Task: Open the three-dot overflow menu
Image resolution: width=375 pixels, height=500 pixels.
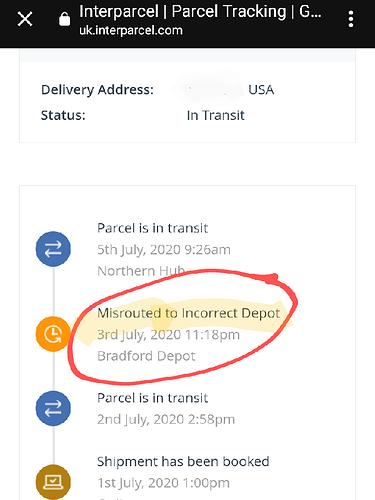Action: [x=351, y=19]
